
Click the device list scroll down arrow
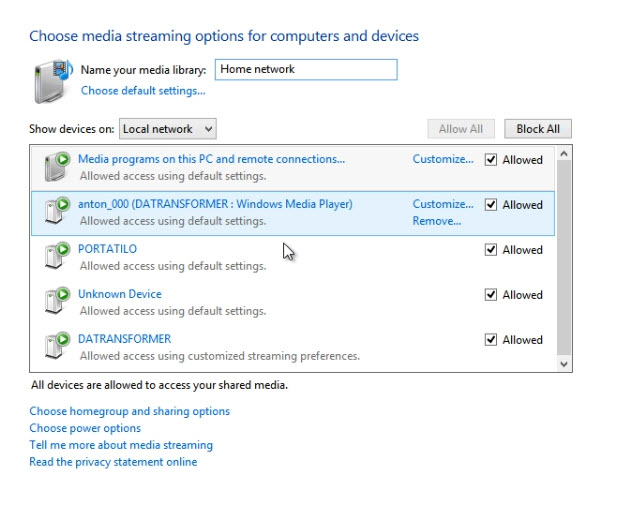coord(564,364)
